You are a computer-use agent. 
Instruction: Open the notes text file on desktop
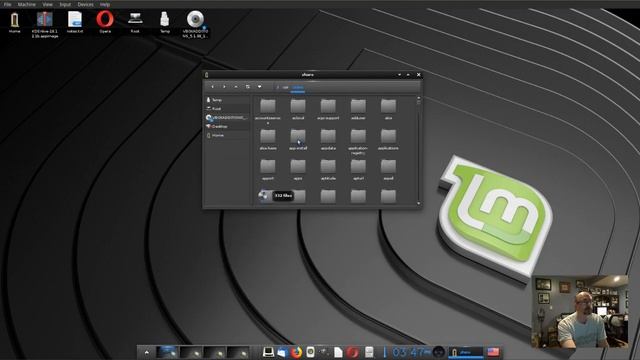coord(75,22)
